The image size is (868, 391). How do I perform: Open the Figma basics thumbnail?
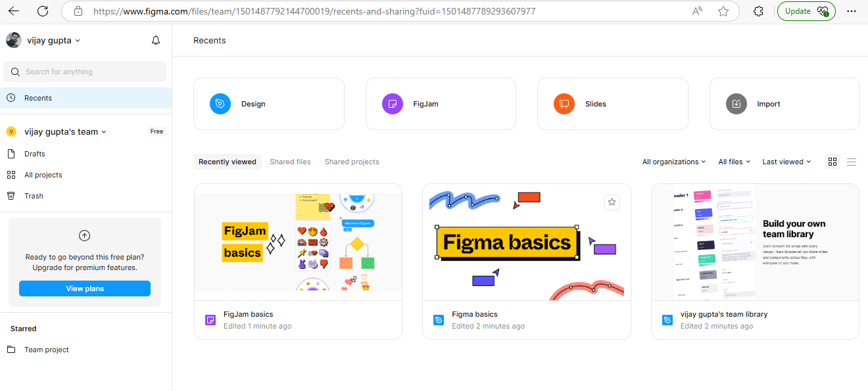point(526,242)
